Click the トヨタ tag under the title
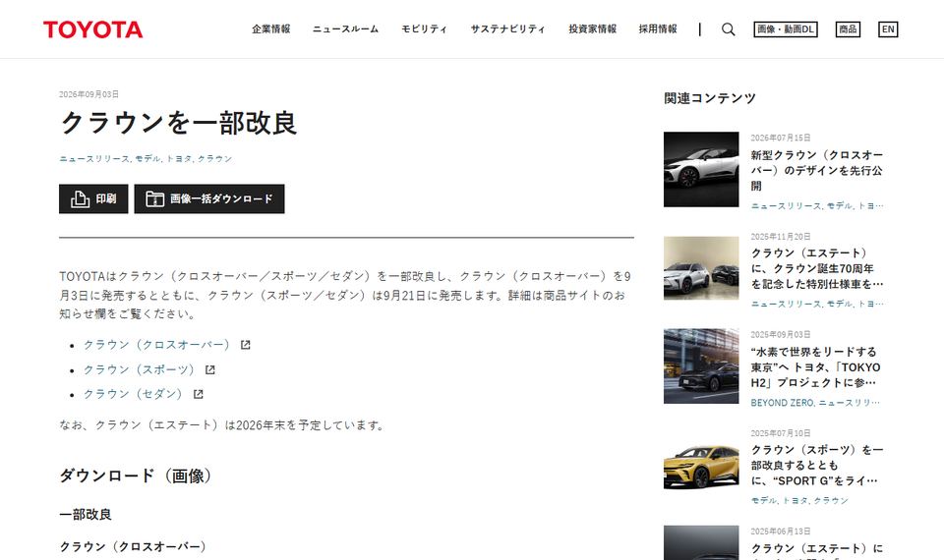This screenshot has width=944, height=560. click(179, 159)
